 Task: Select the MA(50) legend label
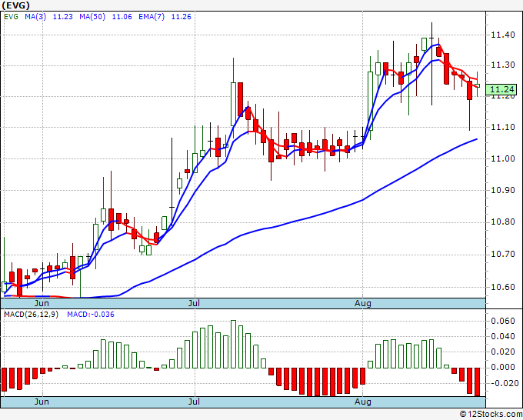click(x=92, y=17)
